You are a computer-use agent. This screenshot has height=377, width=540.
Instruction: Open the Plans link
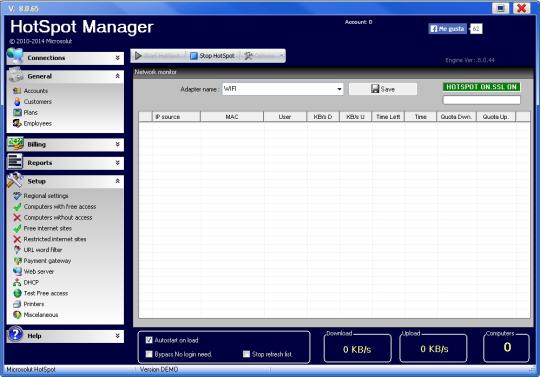click(31, 113)
